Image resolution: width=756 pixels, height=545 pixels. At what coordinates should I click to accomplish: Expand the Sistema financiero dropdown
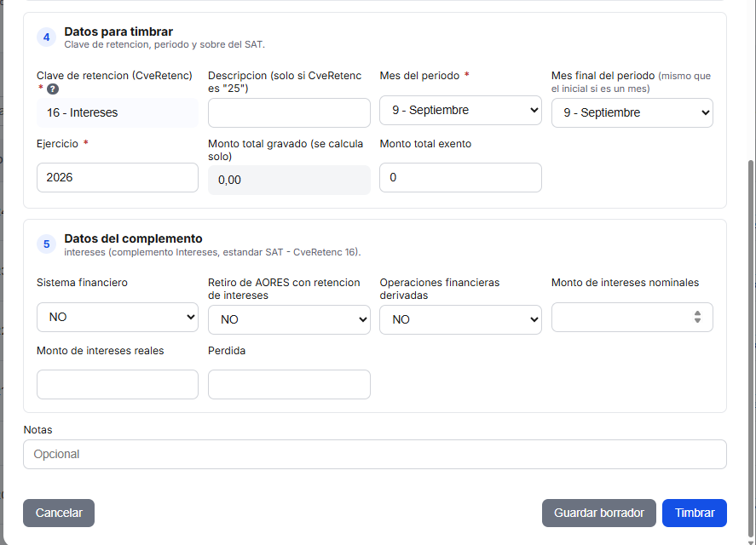118,317
